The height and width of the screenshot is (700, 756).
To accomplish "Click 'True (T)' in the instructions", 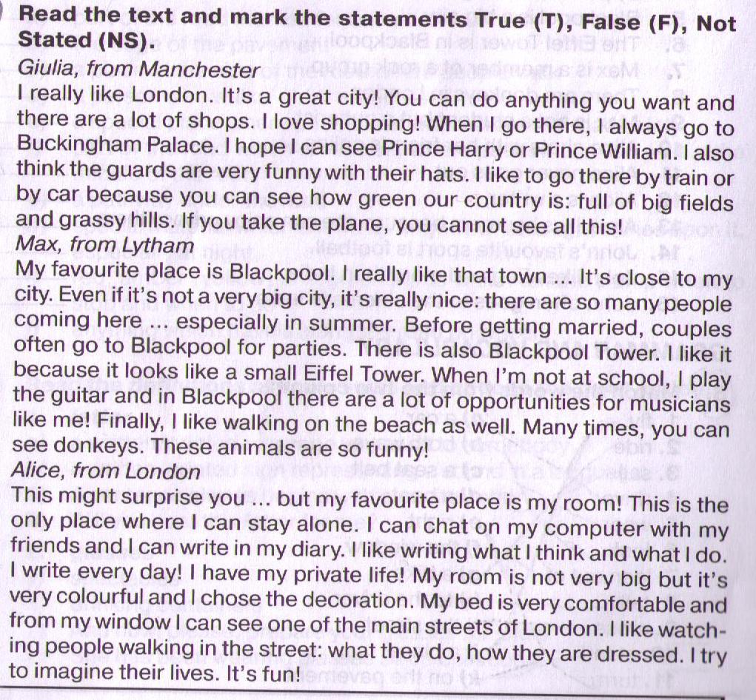I will 518,21.
